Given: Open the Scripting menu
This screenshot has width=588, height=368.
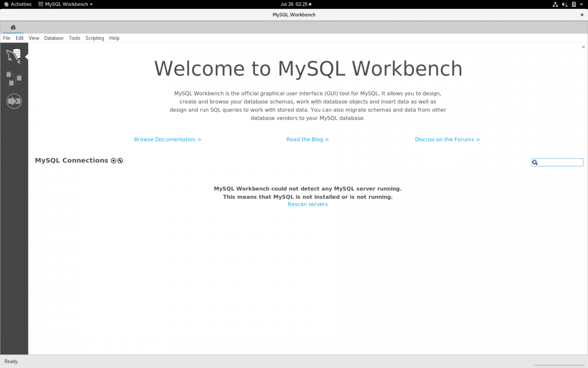Looking at the screenshot, I should [x=95, y=38].
